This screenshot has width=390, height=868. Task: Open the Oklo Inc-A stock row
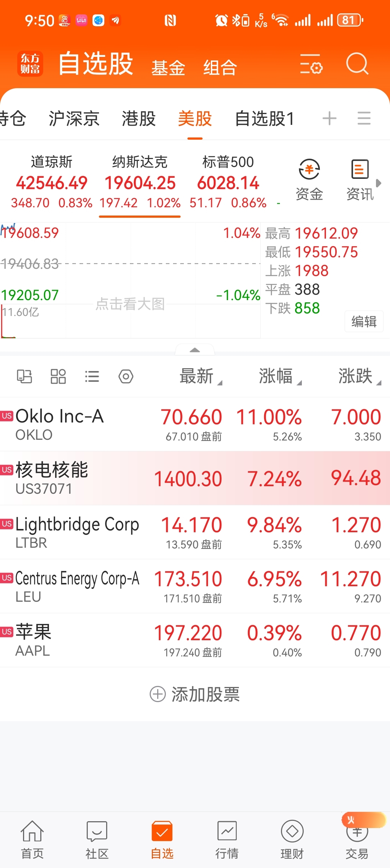(195, 424)
